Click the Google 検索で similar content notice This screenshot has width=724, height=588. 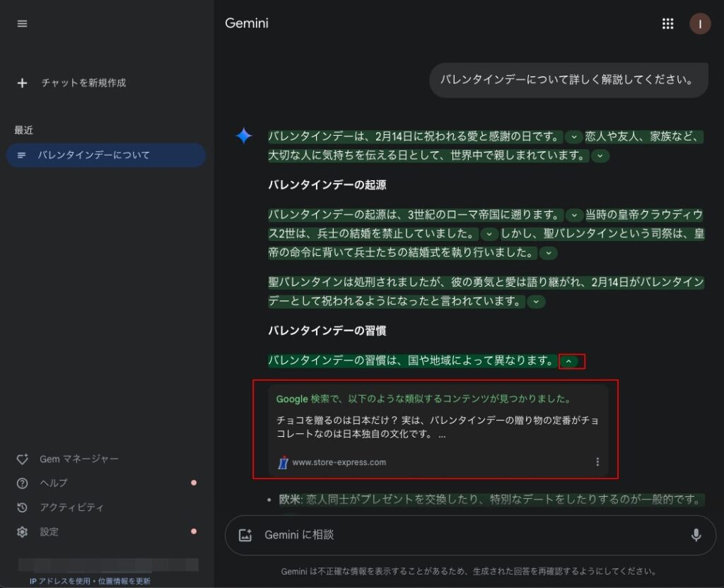424,399
